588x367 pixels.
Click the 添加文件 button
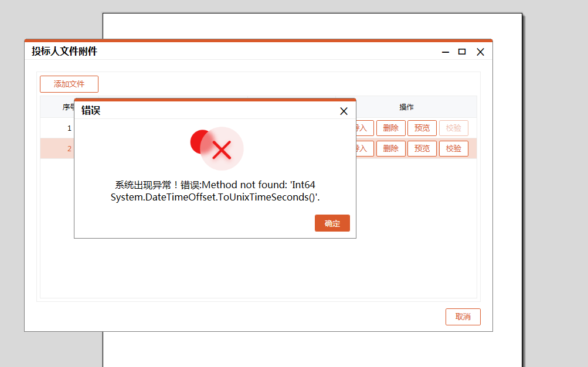(x=69, y=84)
